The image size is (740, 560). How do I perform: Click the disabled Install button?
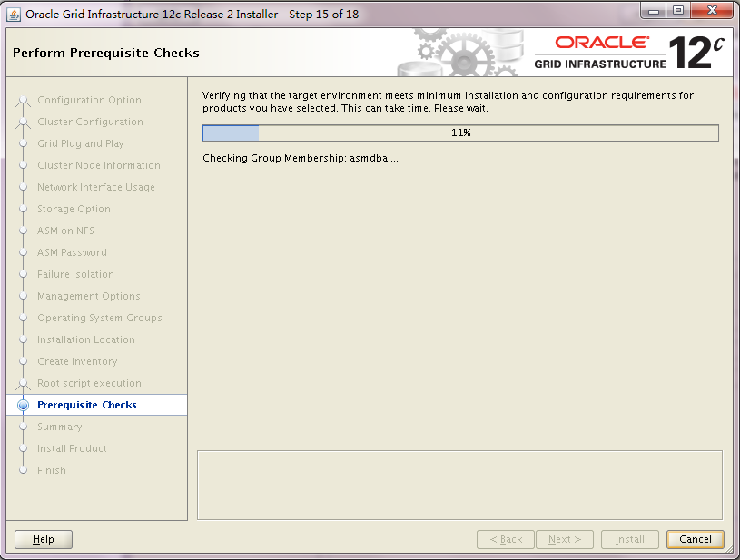(x=629, y=539)
